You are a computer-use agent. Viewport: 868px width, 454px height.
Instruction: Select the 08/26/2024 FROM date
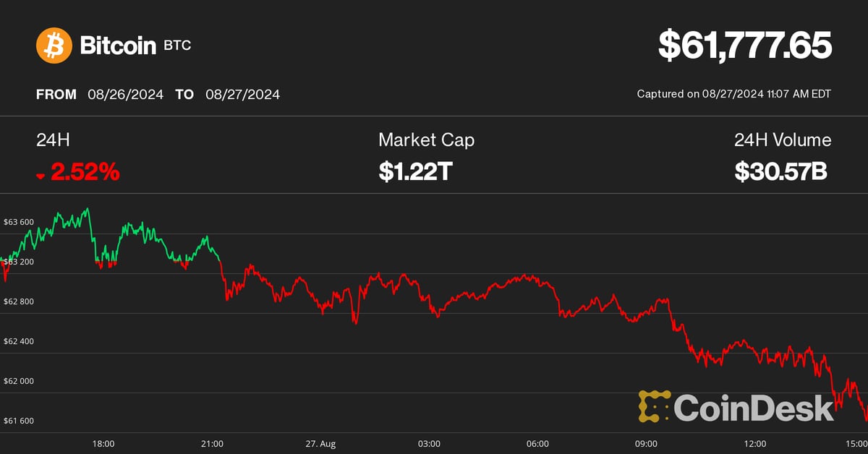click(126, 94)
